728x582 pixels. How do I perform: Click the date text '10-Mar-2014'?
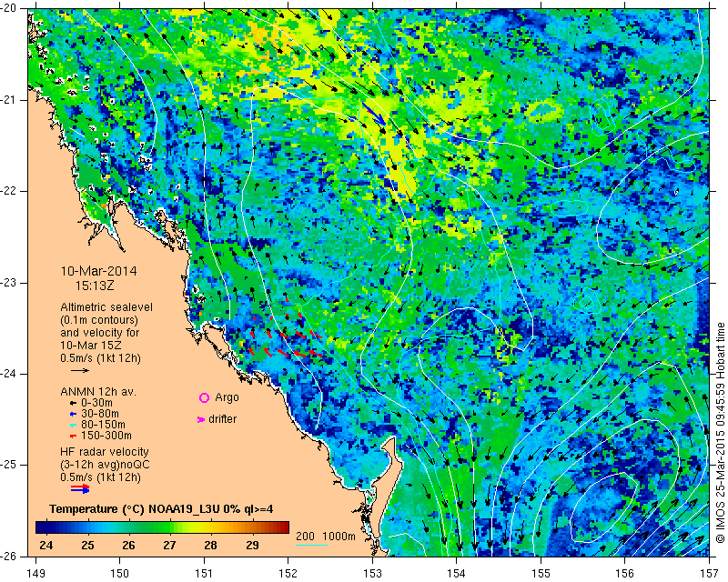tap(99, 271)
